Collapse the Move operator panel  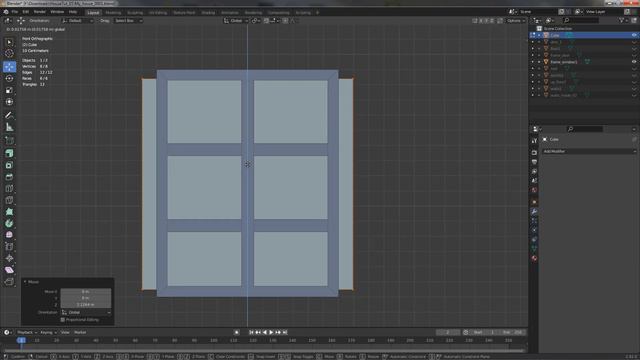click(x=25, y=282)
